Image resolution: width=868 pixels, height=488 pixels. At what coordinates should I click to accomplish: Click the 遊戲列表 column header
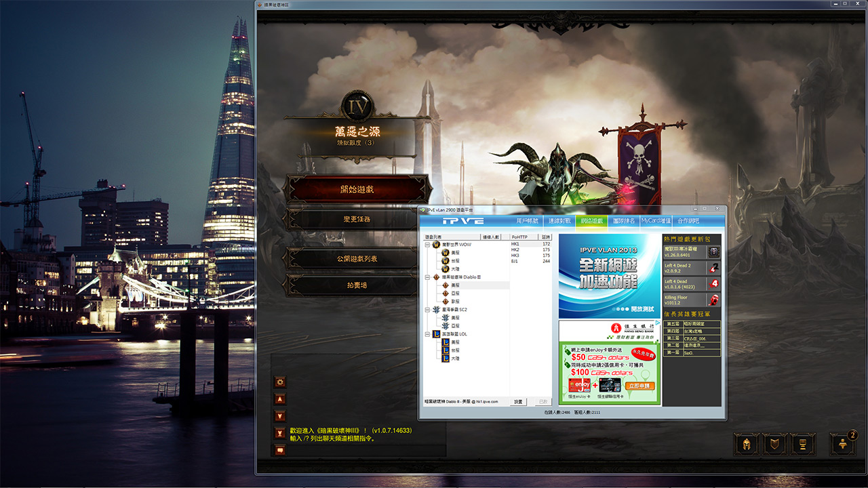coord(452,237)
